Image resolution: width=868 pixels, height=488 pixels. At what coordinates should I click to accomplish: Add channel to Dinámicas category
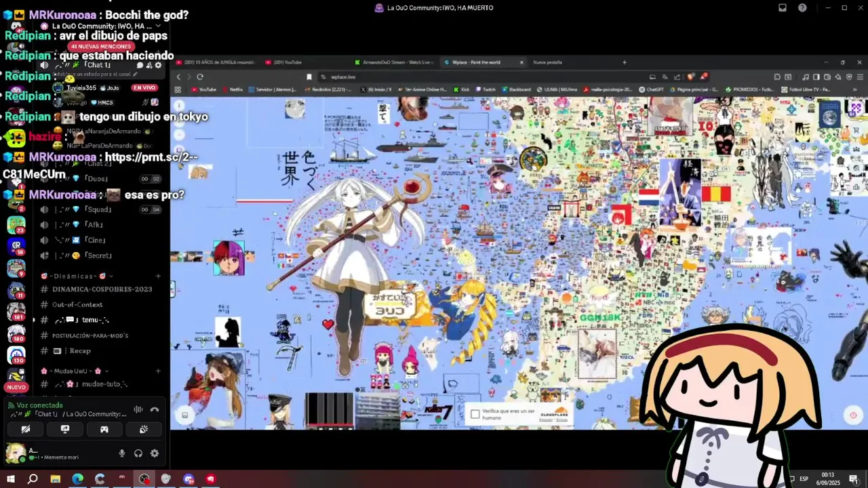tap(158, 276)
